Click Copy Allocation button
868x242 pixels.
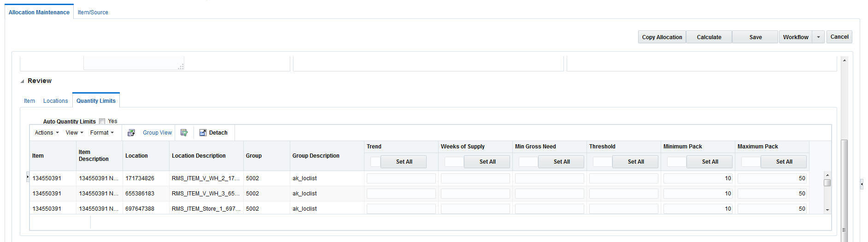[x=662, y=37]
